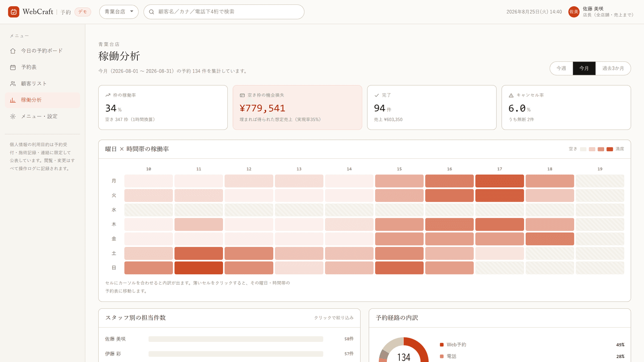This screenshot has height=362, width=644.
Task: Click heatmap cell Wednesday 13時
Action: click(299, 210)
